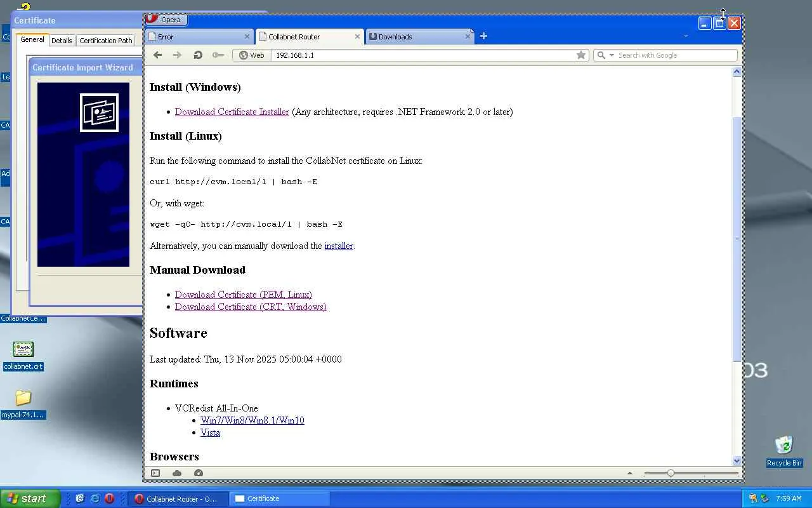Image resolution: width=812 pixels, height=508 pixels.
Task: Close the Error tab
Action: [247, 37]
